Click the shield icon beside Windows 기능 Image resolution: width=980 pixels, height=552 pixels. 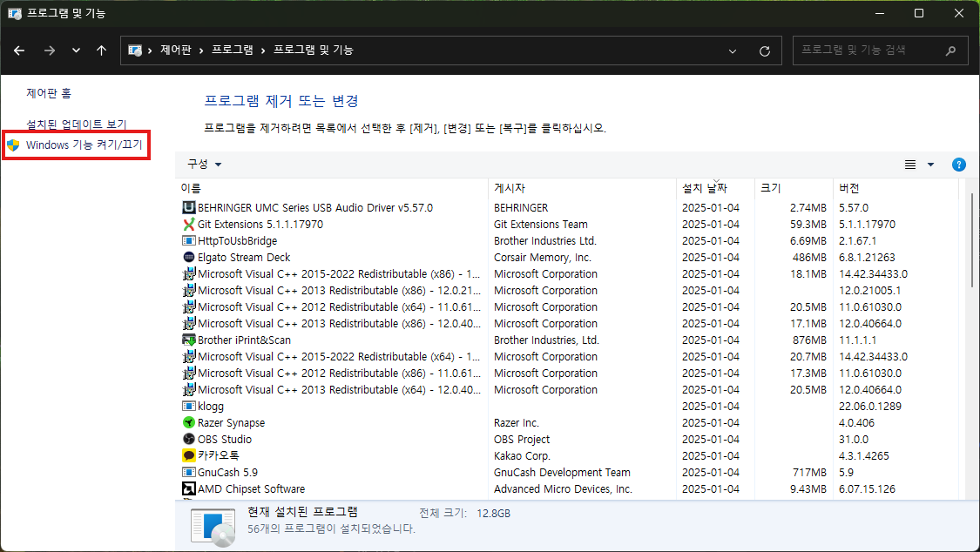click(x=13, y=145)
